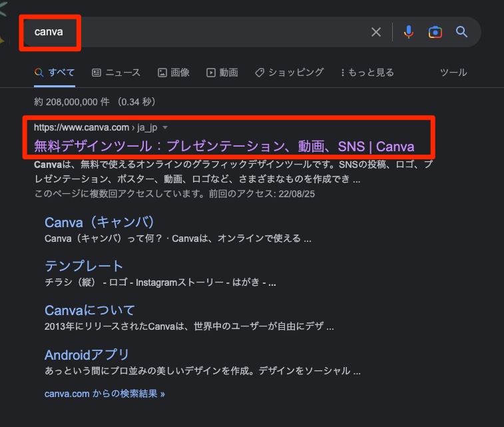Open the Canvaについて sitelink
The image size is (504, 427).
90,310
